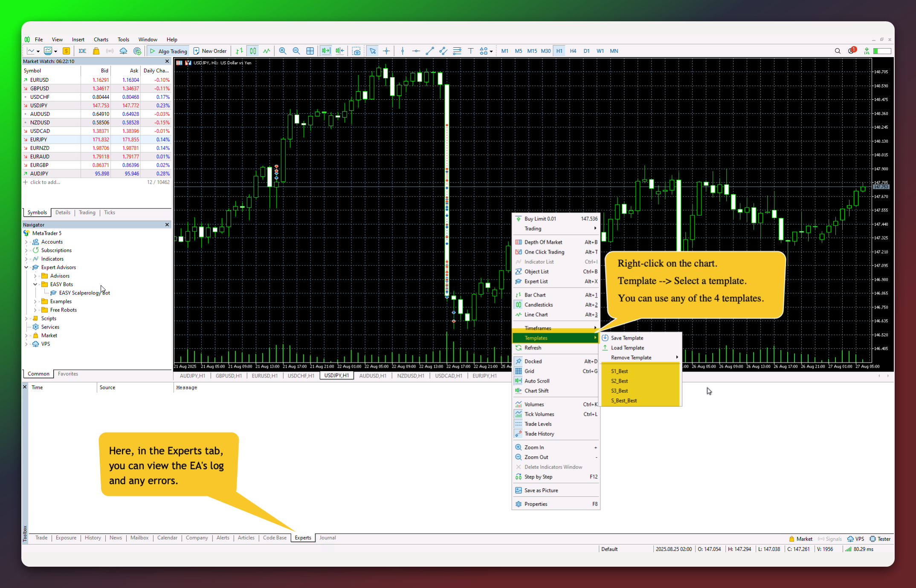Image resolution: width=916 pixels, height=588 pixels.
Task: Collapse the Expert Advisors tree node
Action: [26, 268]
